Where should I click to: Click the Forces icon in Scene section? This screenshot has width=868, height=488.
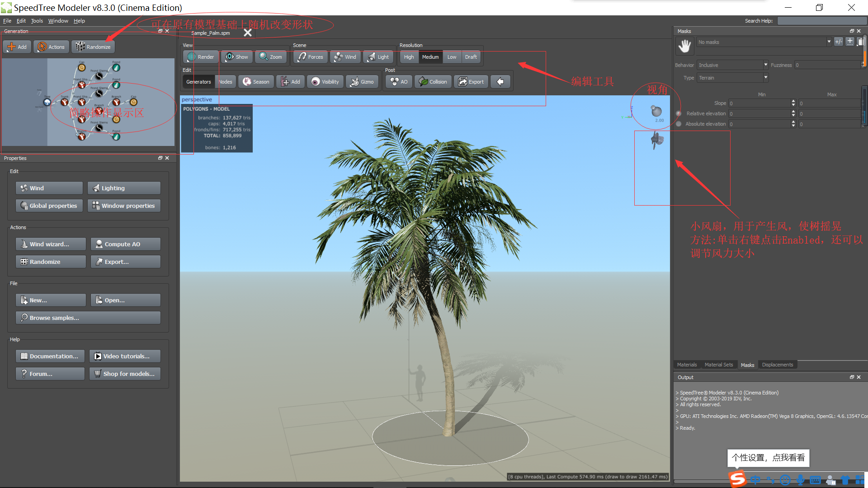point(310,56)
